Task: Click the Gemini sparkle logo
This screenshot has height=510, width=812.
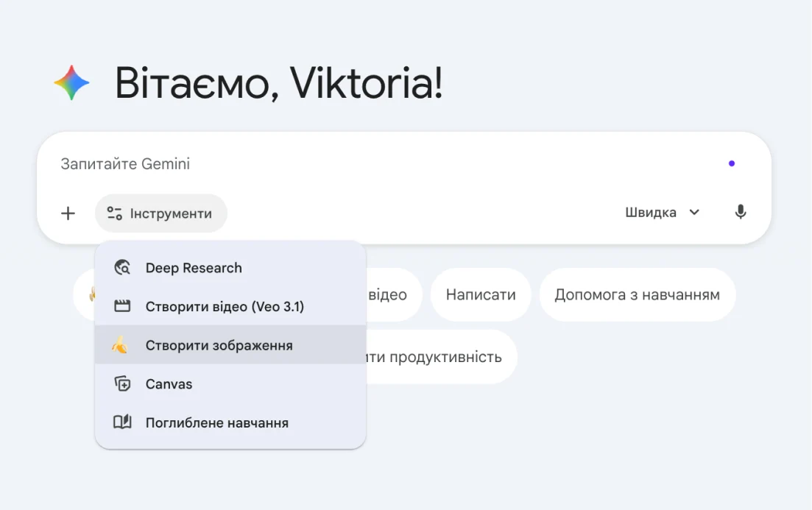Action: point(72,83)
